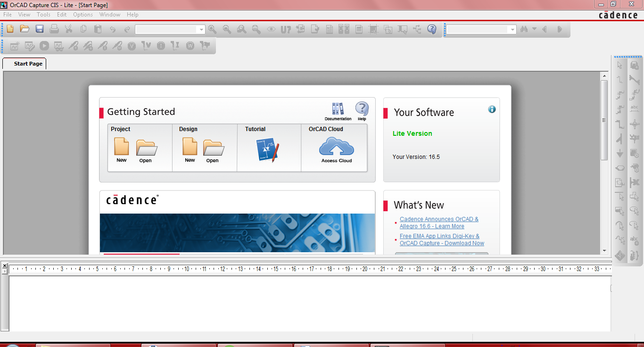Toggle the bias voltage display V icon
Image resolution: width=644 pixels, height=347 pixels.
pyautogui.click(x=132, y=46)
